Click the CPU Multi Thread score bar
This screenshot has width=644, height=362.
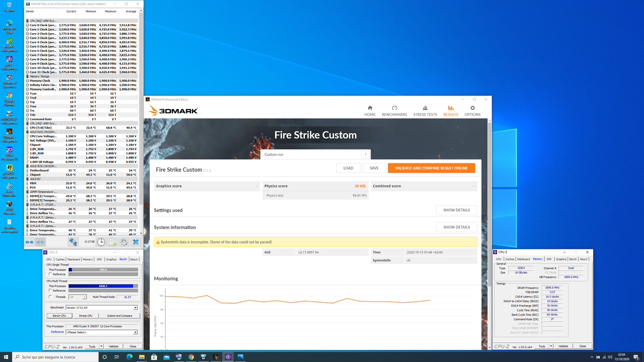100,286
